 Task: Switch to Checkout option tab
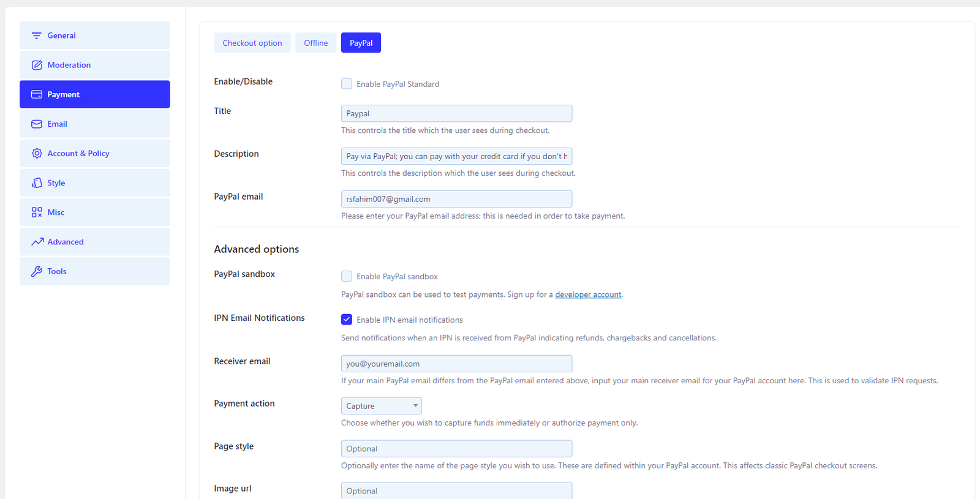coord(252,43)
